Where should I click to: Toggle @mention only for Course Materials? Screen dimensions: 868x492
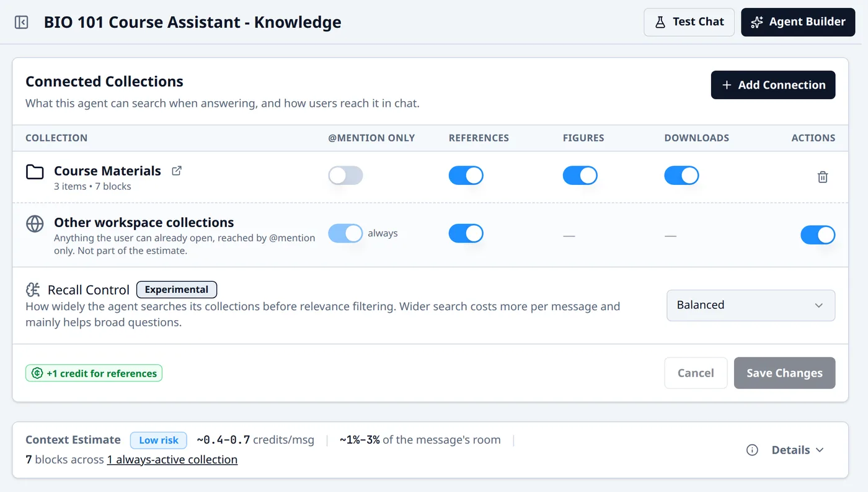345,176
